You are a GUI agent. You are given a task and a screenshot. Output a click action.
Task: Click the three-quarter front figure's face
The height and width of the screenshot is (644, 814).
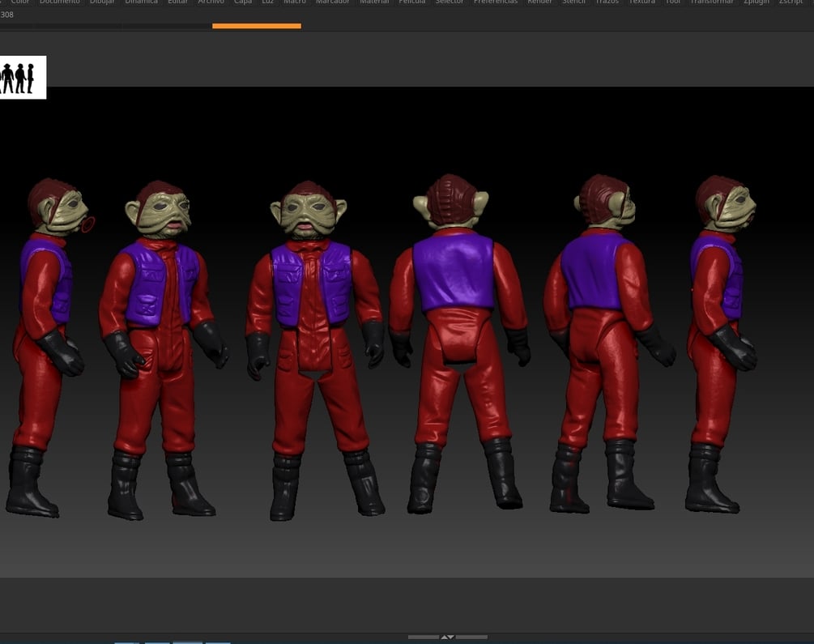coord(162,214)
